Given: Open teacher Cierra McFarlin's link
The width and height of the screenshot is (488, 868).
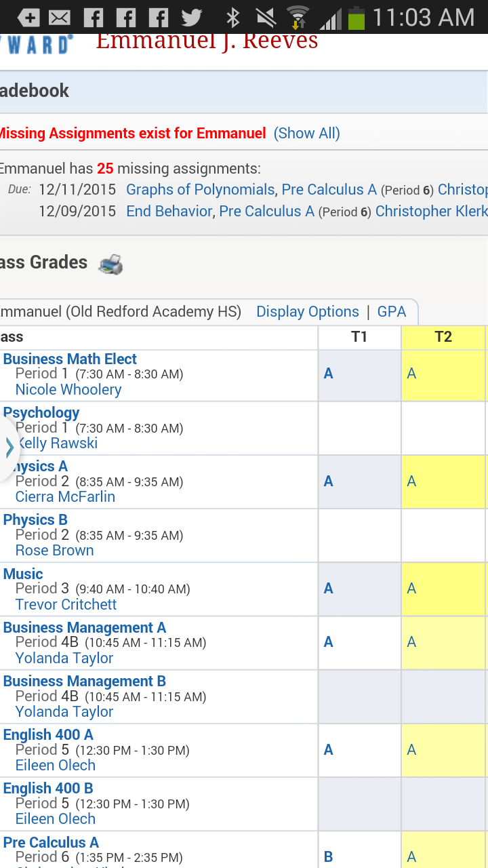Looking at the screenshot, I should [65, 496].
